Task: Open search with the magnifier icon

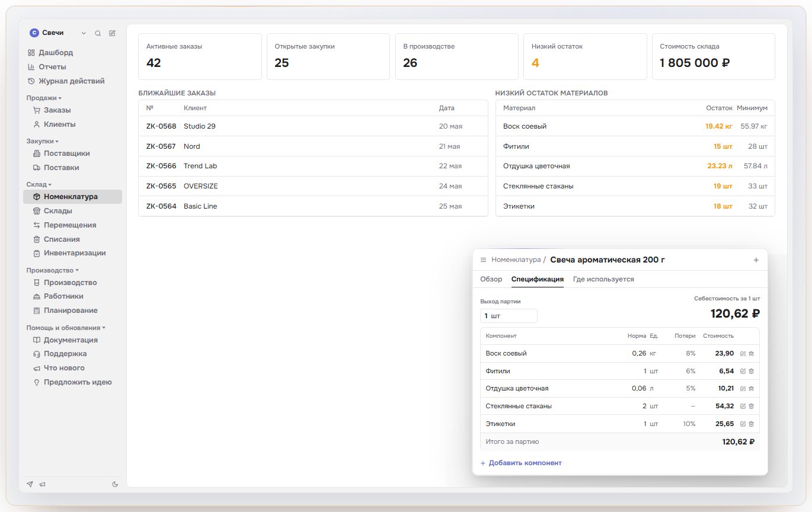Action: coord(98,33)
